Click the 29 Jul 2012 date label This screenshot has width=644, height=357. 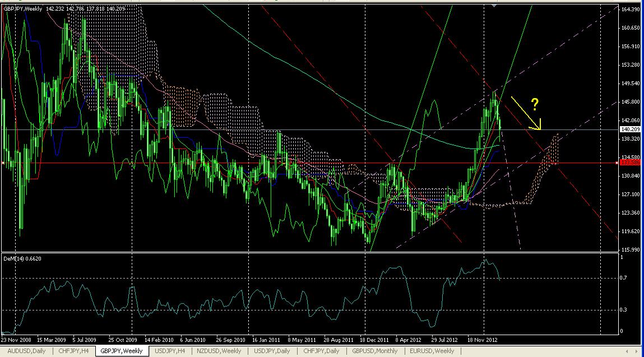point(444,340)
